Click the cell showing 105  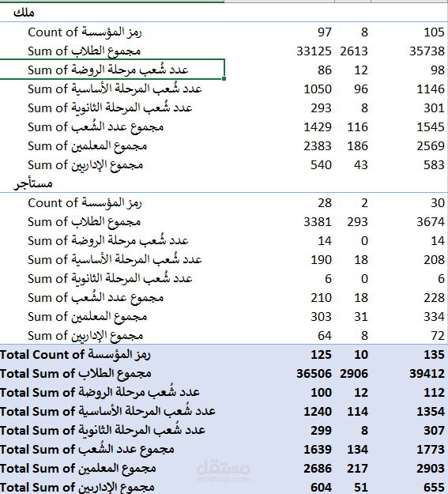(x=434, y=32)
